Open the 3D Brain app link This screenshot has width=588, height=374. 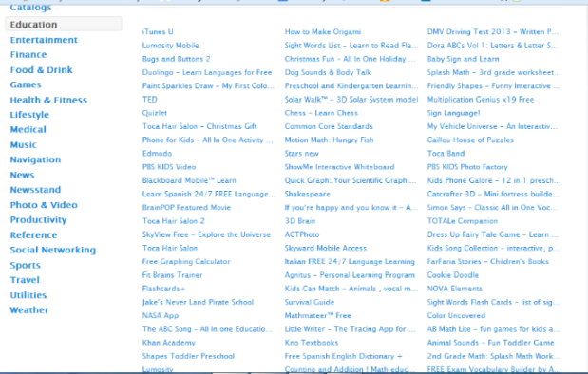(x=300, y=221)
